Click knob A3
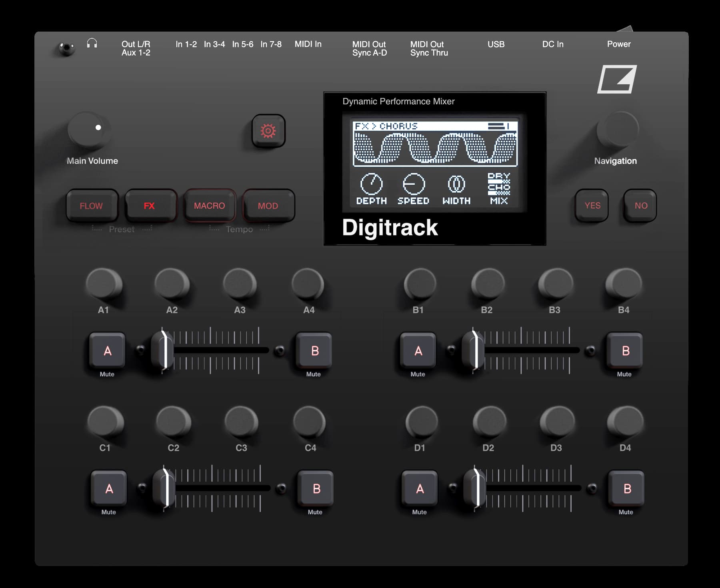The image size is (720, 588). [x=240, y=283]
